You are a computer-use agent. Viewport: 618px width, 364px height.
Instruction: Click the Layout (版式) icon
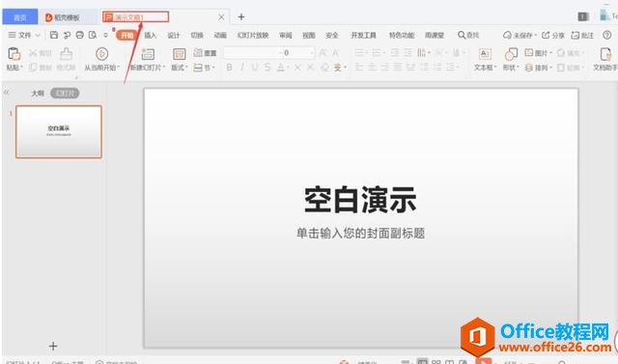coord(179,53)
